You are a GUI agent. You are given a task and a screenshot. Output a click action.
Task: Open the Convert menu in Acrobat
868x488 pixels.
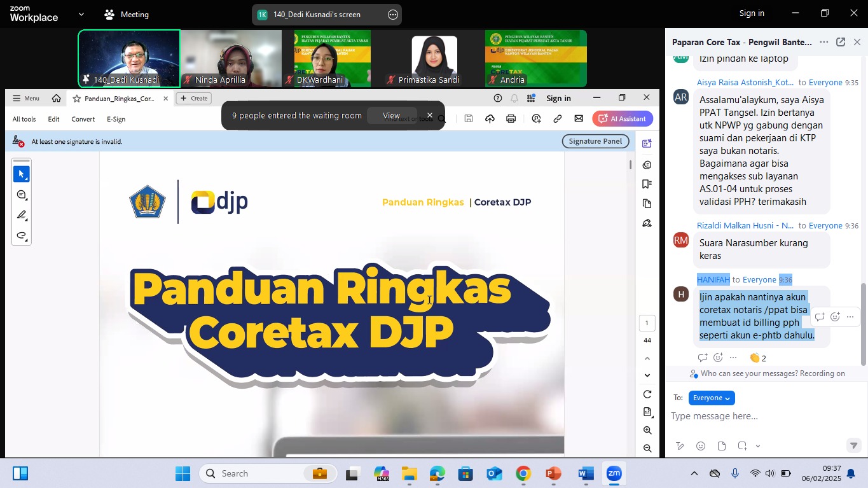(x=83, y=119)
